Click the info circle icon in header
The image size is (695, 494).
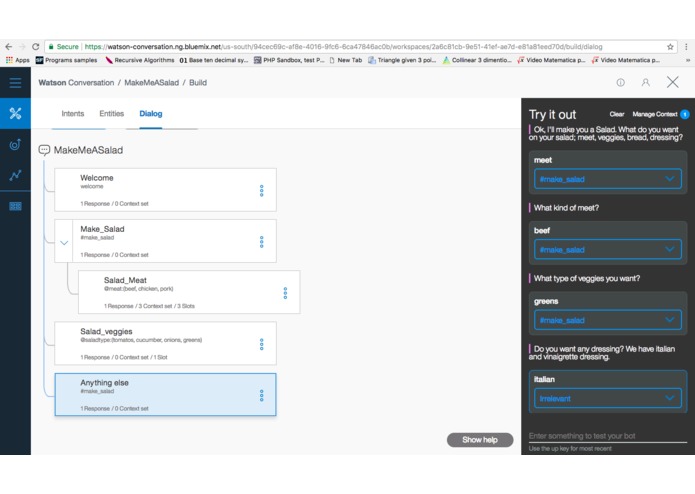tap(621, 82)
